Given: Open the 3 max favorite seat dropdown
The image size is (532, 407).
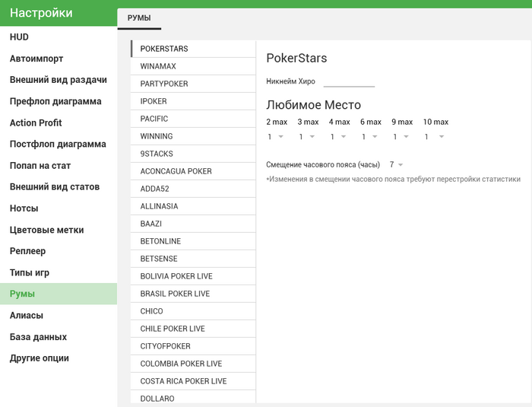Looking at the screenshot, I should coord(307,137).
